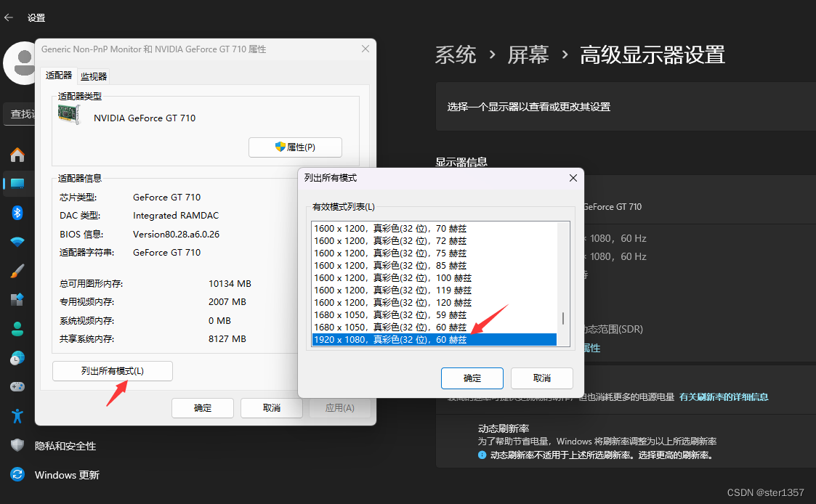Click 取消 in the adapter properties dialog
The height and width of the screenshot is (504, 816).
click(271, 408)
